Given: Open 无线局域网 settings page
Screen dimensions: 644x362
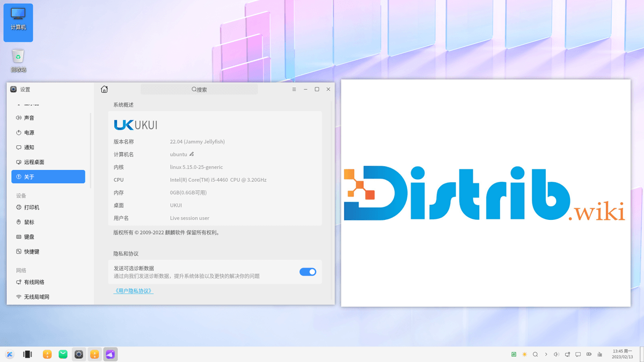Looking at the screenshot, I should [x=48, y=297].
